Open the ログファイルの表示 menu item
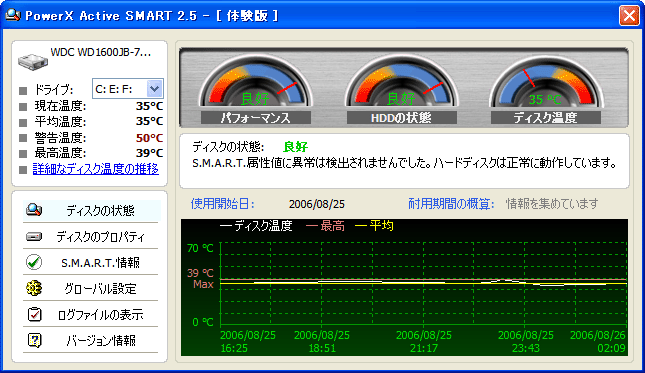645x373 pixels. pos(90,315)
